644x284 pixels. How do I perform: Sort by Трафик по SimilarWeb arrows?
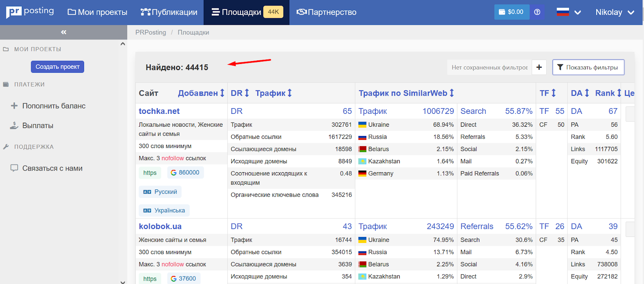point(452,93)
